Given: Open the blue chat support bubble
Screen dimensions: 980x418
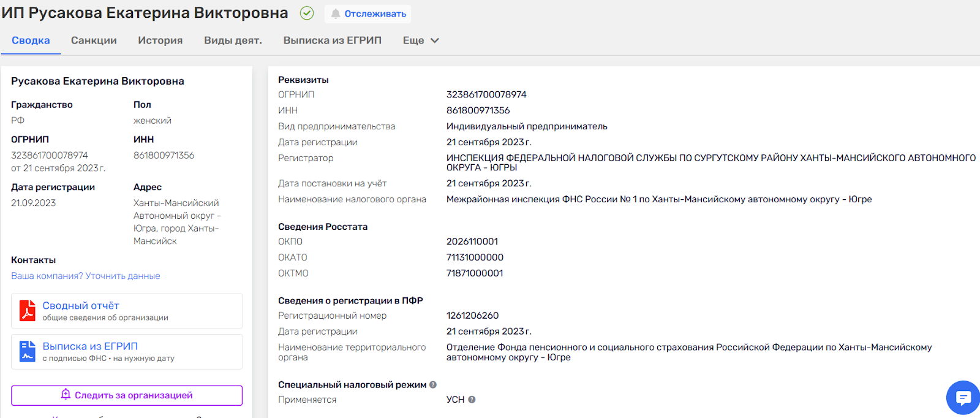Looking at the screenshot, I should click(963, 398).
